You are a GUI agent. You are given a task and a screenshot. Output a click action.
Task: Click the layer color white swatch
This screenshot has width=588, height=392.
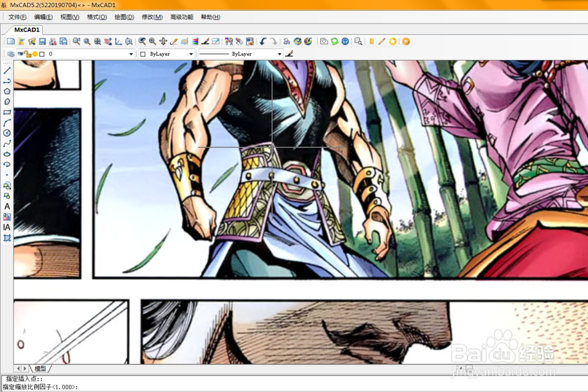tap(42, 54)
